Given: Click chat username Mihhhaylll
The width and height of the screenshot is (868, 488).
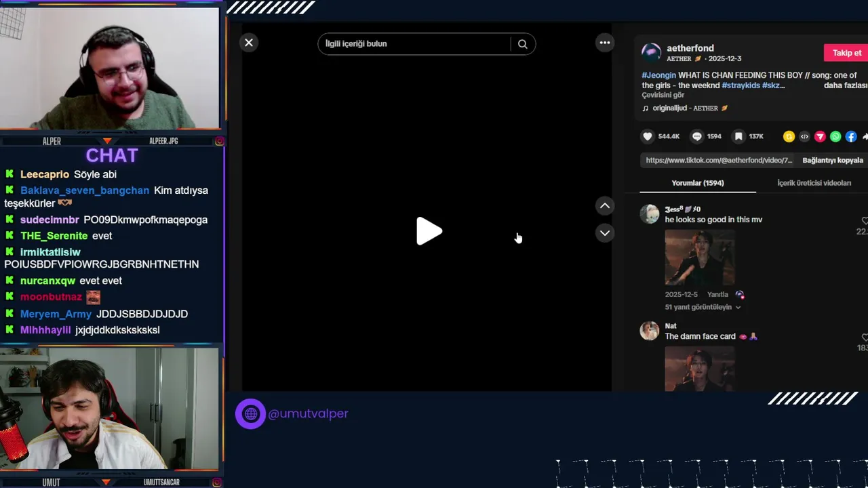Looking at the screenshot, I should pyautogui.click(x=45, y=330).
